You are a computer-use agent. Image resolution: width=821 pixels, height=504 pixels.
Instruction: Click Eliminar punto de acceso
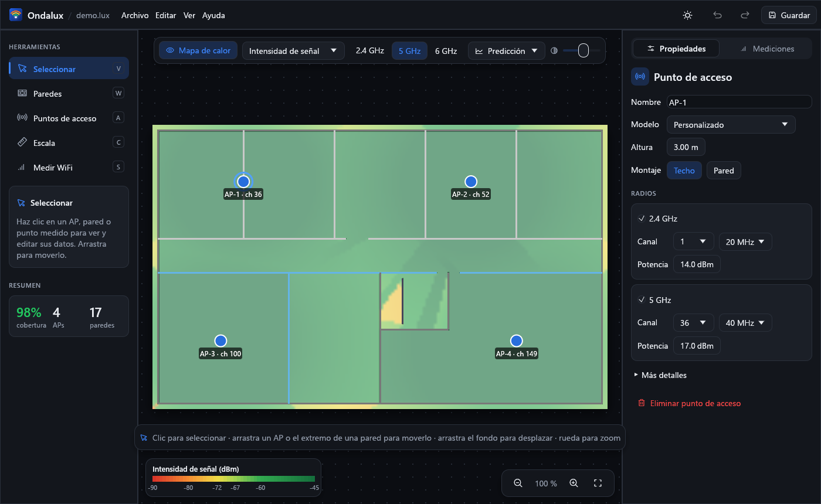click(x=689, y=403)
